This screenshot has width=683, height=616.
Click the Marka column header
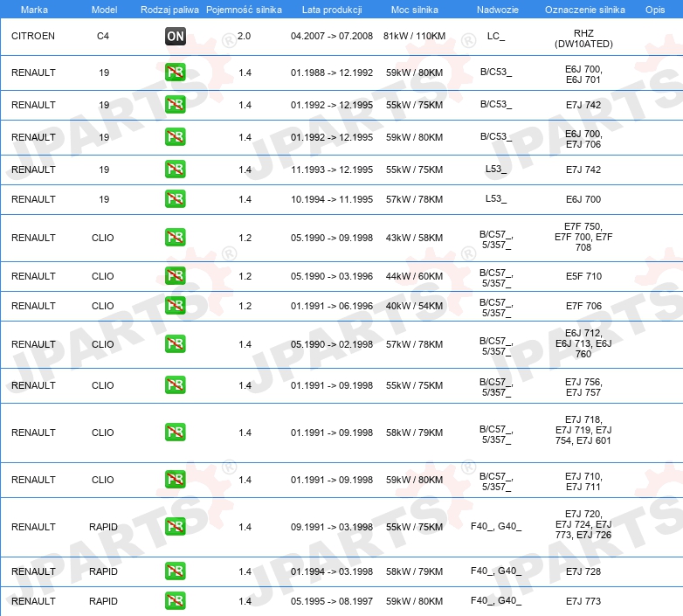pyautogui.click(x=34, y=10)
